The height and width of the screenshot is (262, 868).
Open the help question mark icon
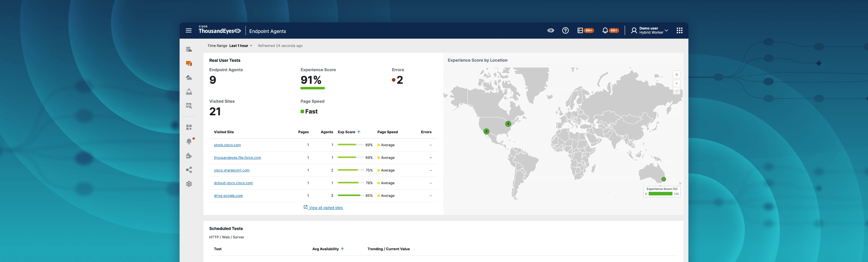coord(565,31)
